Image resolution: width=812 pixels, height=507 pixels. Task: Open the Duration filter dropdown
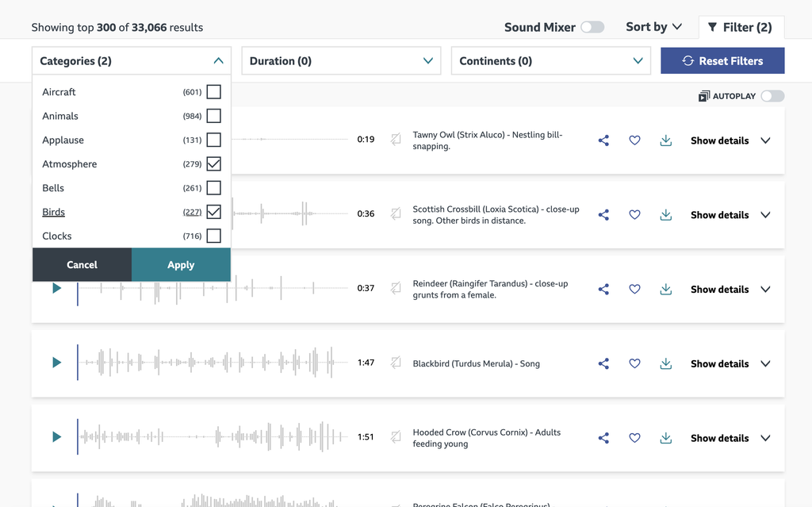click(x=341, y=60)
